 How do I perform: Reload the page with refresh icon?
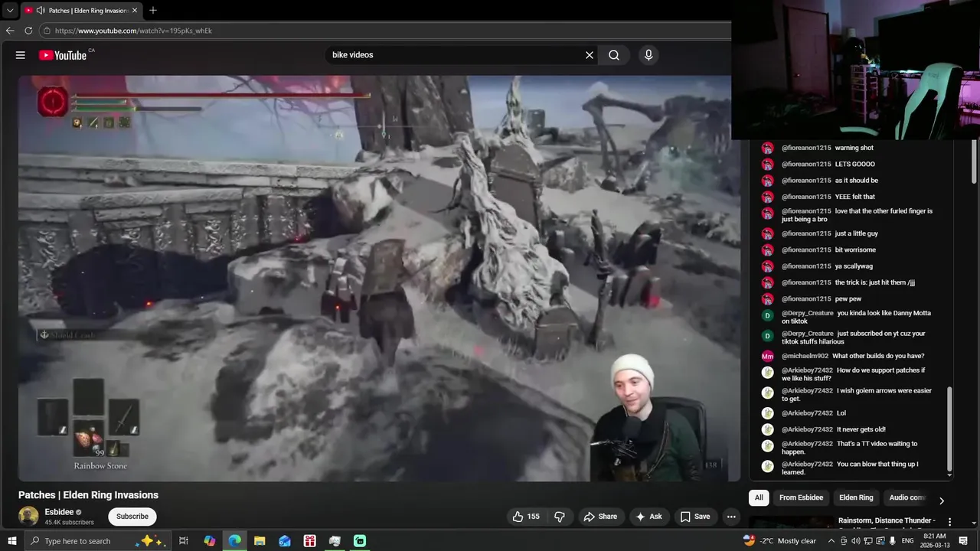[28, 31]
